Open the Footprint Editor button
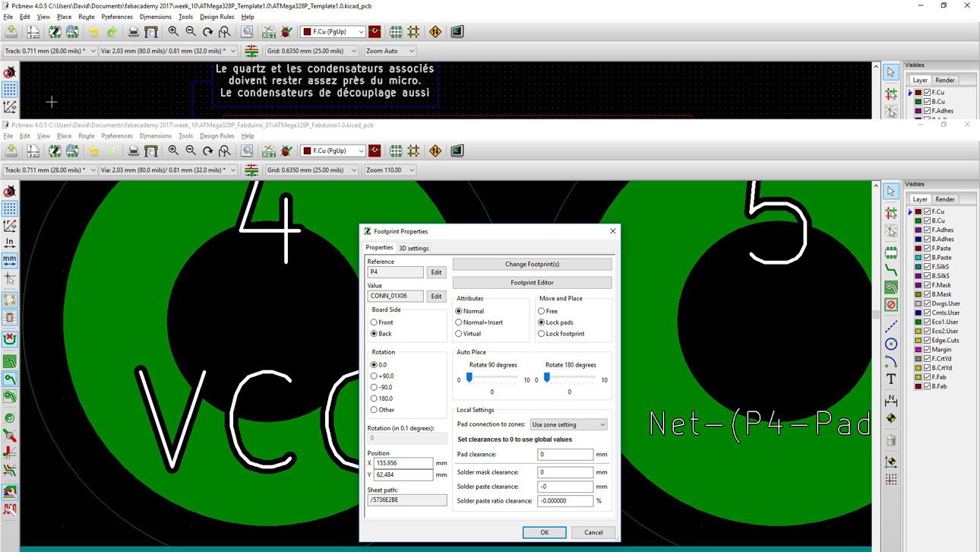 pos(532,282)
